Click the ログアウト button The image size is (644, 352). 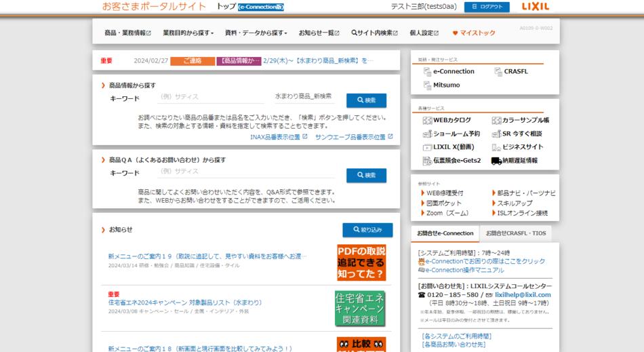pos(486,7)
